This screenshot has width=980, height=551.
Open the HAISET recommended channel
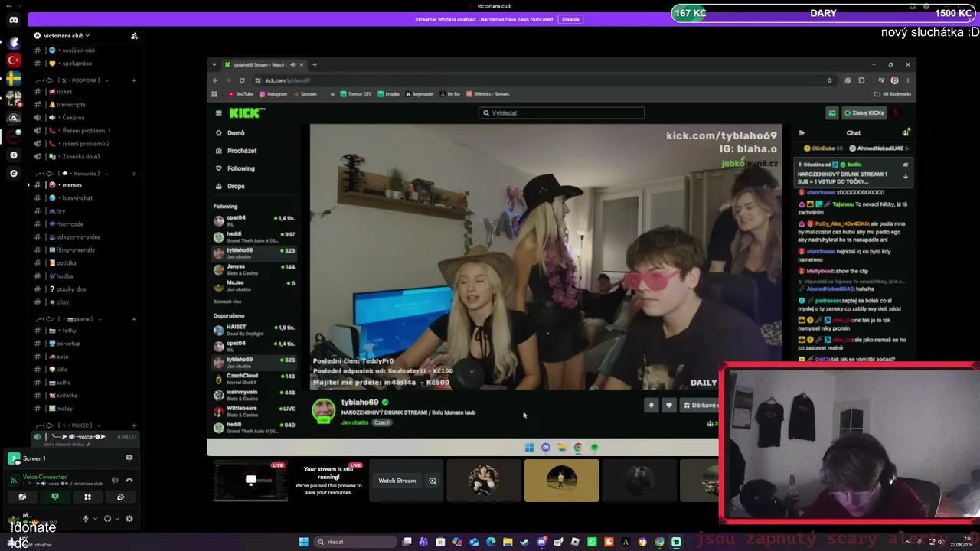[254, 329]
